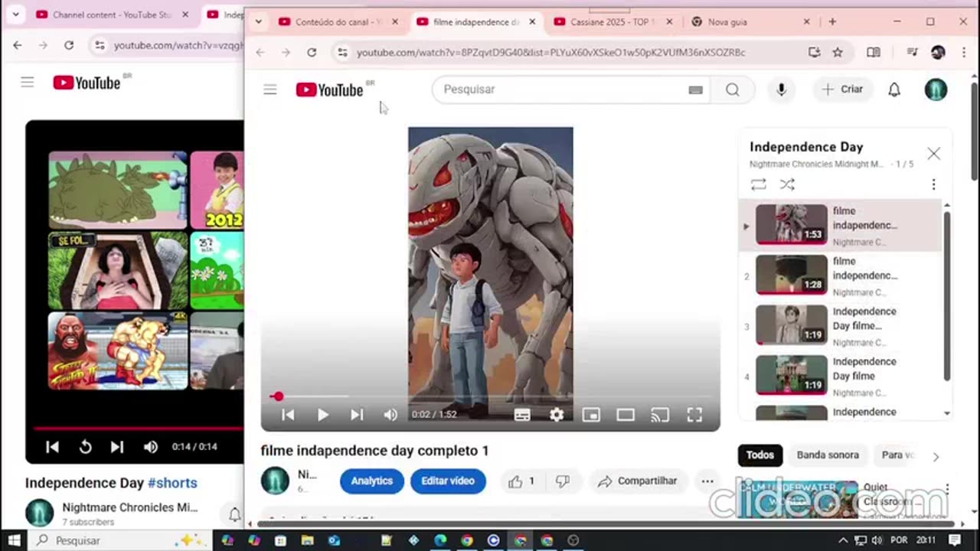Switch to Cassiane 2025 TOP tab
The width and height of the screenshot is (980, 551).
click(614, 22)
